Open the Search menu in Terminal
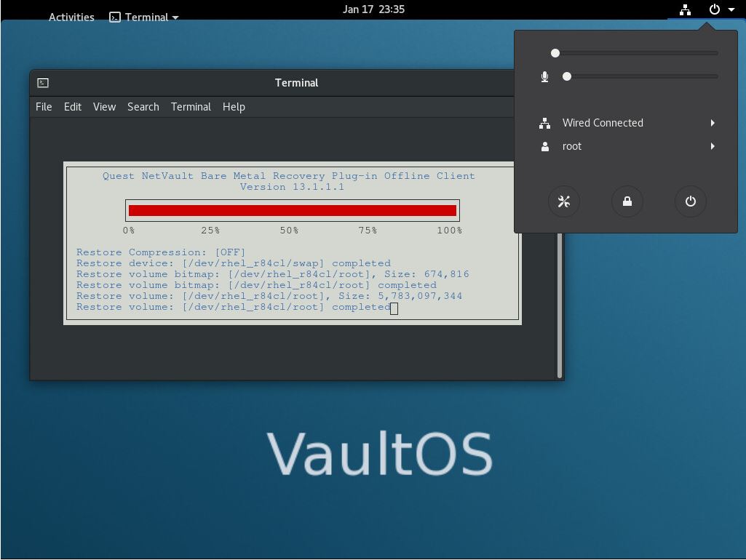Screen dimensions: 746x560 click(x=143, y=107)
